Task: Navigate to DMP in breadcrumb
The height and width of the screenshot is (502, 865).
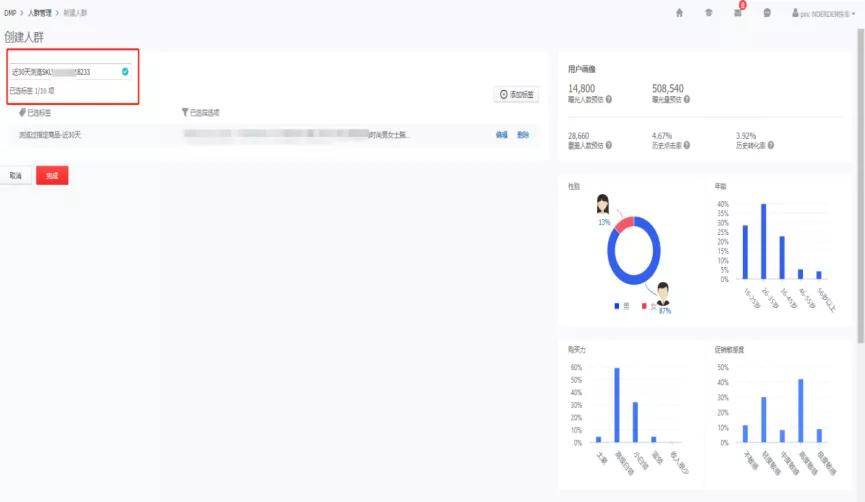Action: pos(10,12)
